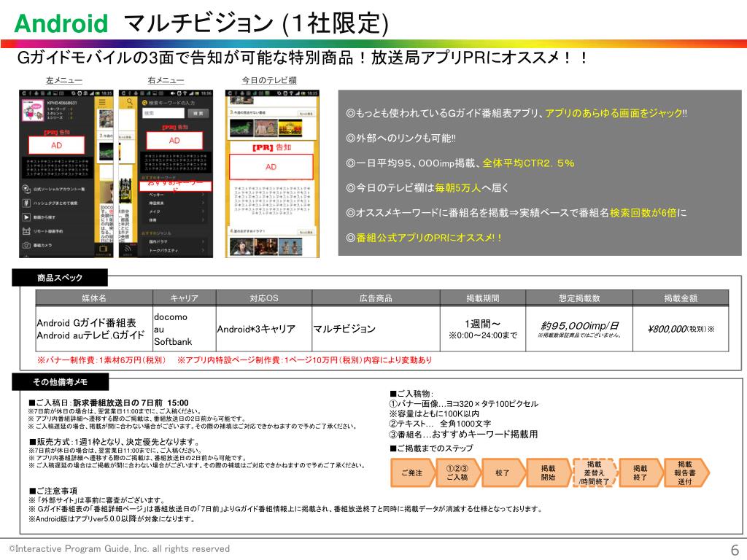The width and height of the screenshot is (747, 560).
Task: Expand the トークバラエティ genre row chevron
Action: (x=204, y=251)
